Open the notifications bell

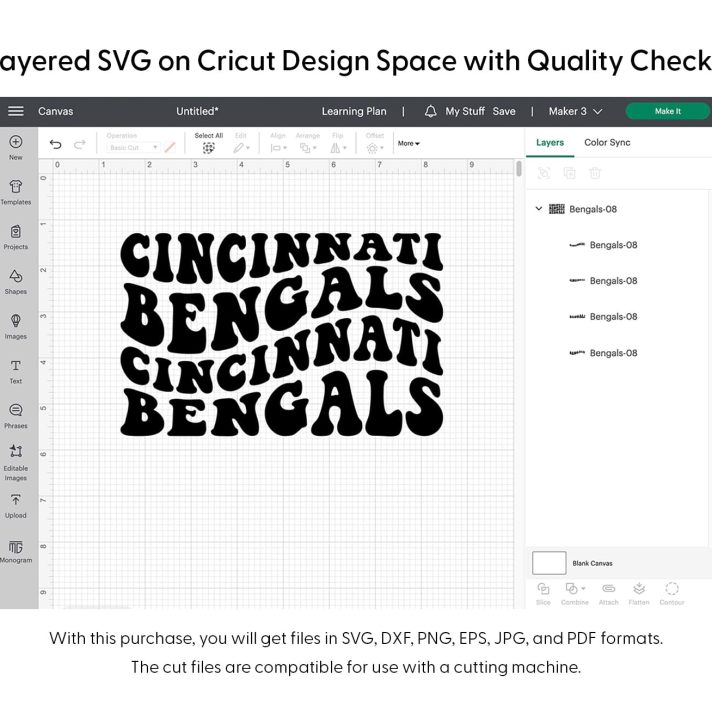[x=430, y=111]
